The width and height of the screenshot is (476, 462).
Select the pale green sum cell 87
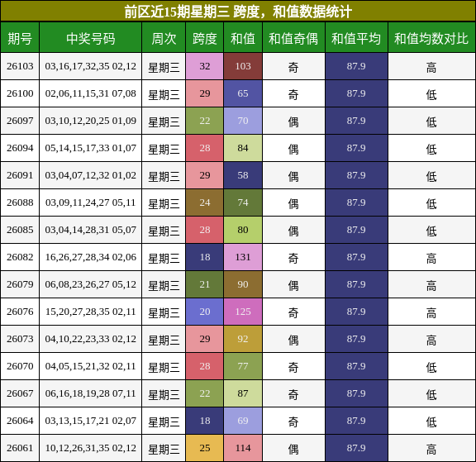(x=243, y=393)
